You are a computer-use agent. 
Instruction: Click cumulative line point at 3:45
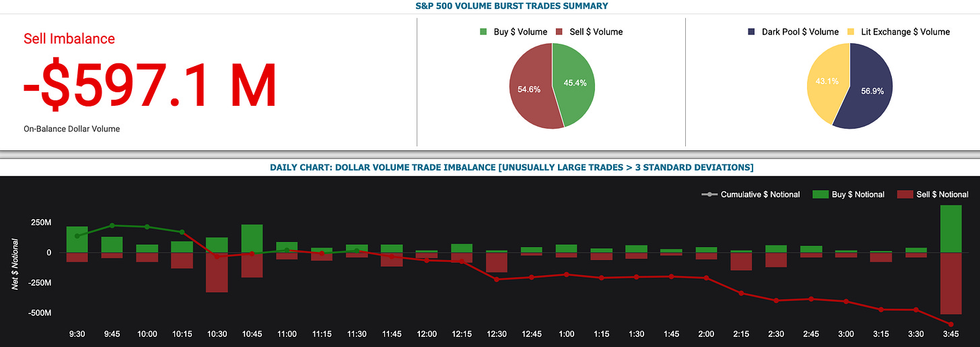950,324
